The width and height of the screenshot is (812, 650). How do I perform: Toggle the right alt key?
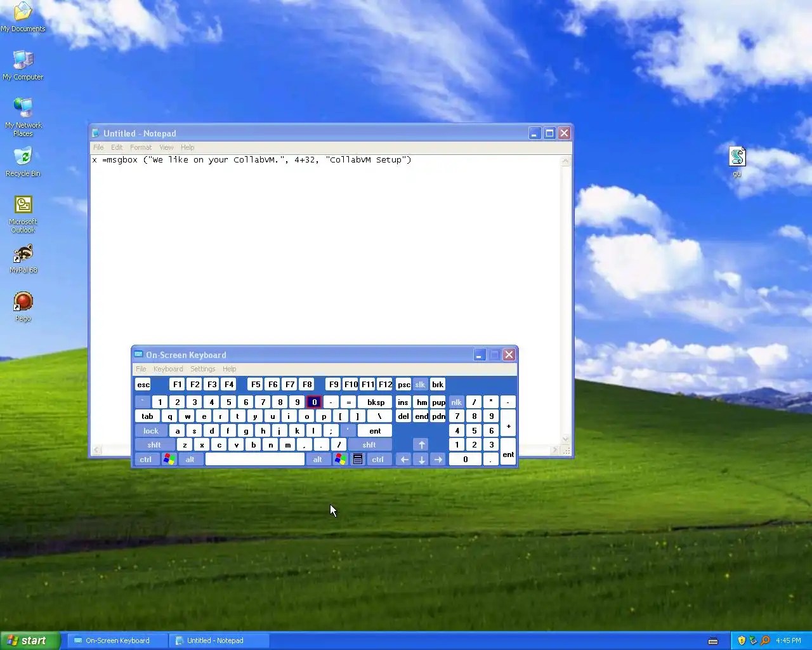317,459
